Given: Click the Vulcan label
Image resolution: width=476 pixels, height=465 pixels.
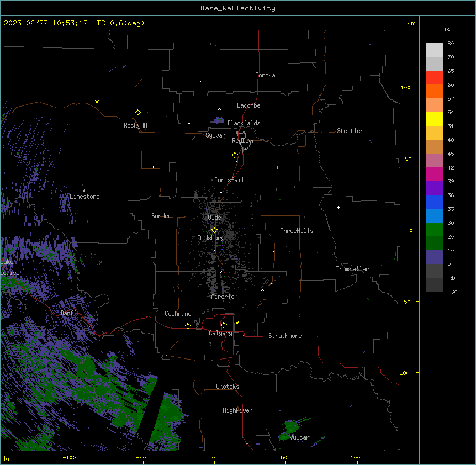Looking at the screenshot, I should [x=300, y=437].
